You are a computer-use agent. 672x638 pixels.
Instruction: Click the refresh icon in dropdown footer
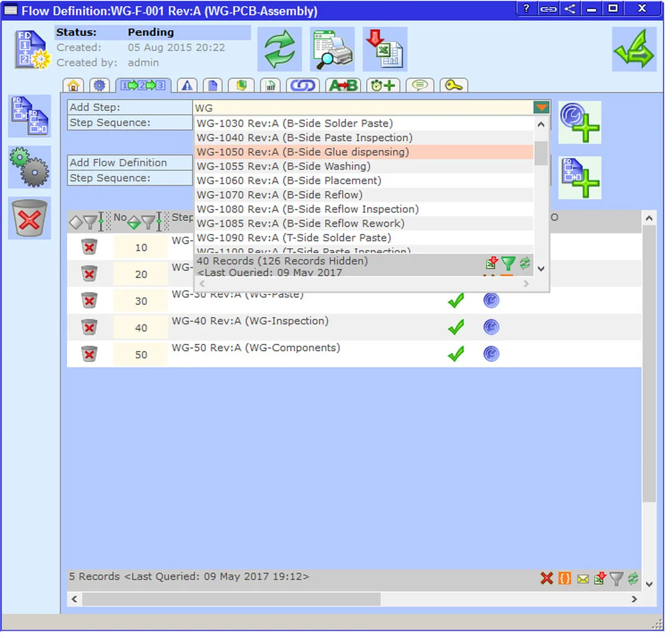pyautogui.click(x=525, y=263)
